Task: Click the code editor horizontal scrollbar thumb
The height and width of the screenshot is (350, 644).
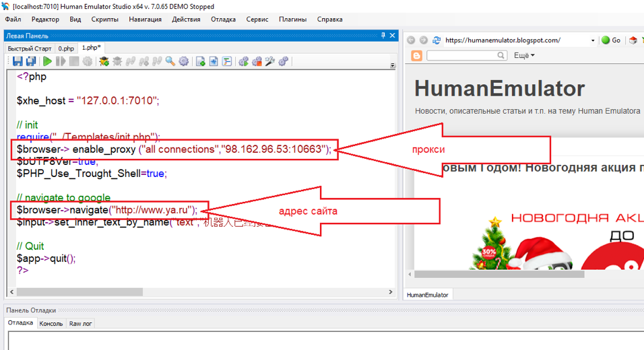Action: [79, 291]
